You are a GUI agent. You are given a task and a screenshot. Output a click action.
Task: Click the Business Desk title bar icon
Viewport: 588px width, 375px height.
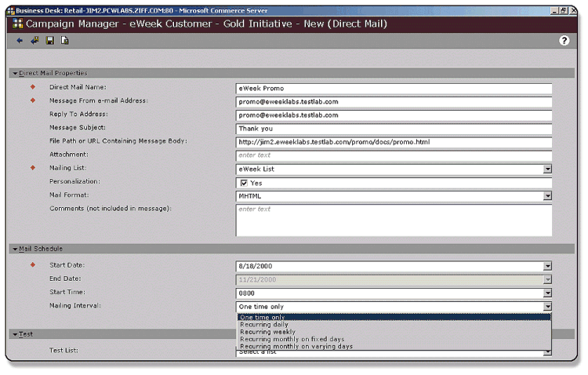[11, 10]
